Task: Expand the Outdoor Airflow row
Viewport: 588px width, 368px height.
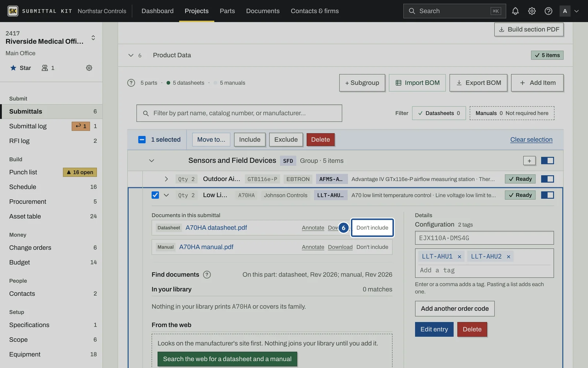Action: (x=166, y=179)
